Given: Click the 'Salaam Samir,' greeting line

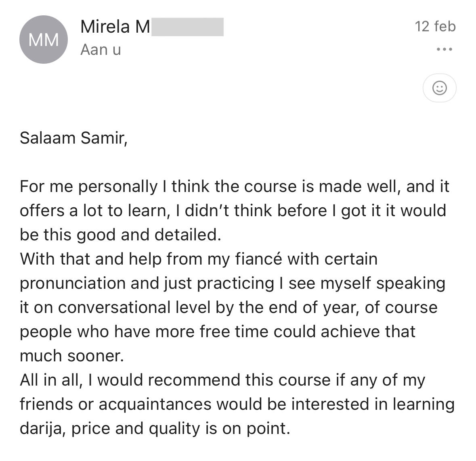Looking at the screenshot, I should (73, 138).
